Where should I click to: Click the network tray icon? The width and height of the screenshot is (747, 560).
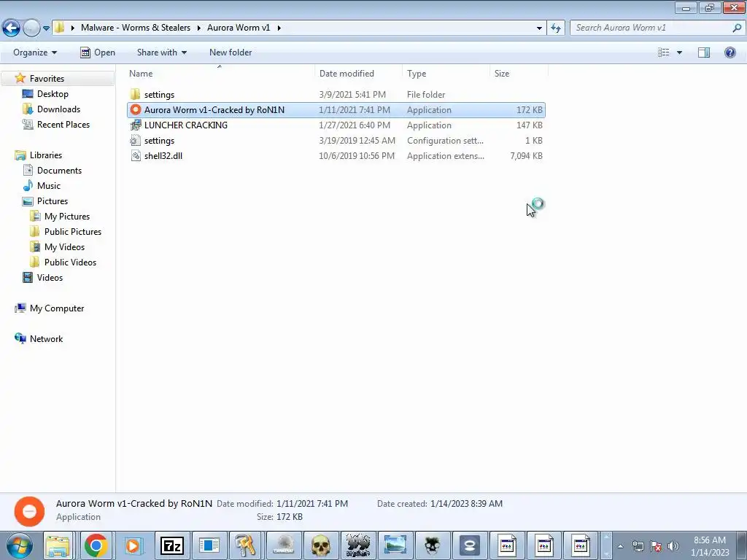point(638,546)
